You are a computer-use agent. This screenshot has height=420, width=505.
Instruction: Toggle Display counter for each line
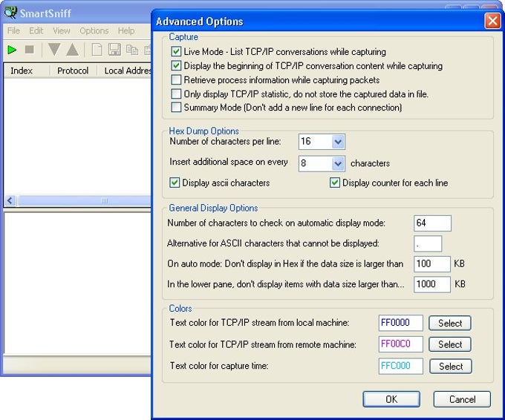coord(335,183)
